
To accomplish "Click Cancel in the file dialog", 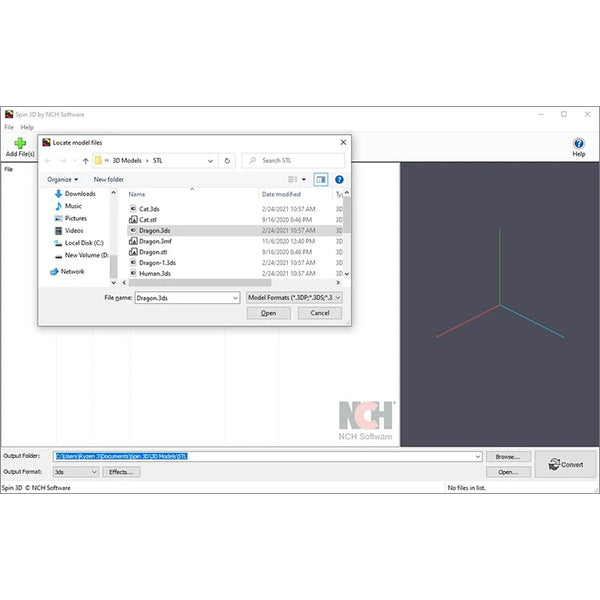I will pyautogui.click(x=320, y=313).
